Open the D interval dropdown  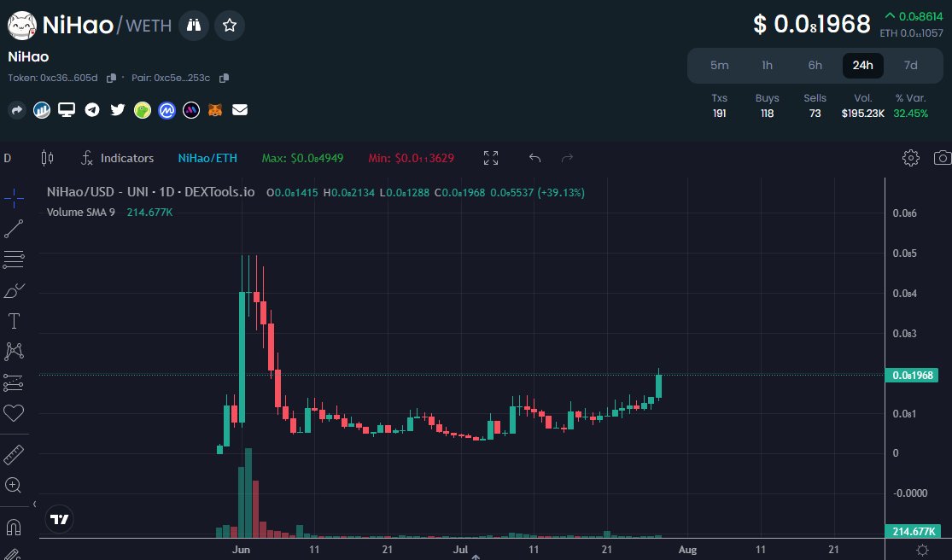point(8,158)
